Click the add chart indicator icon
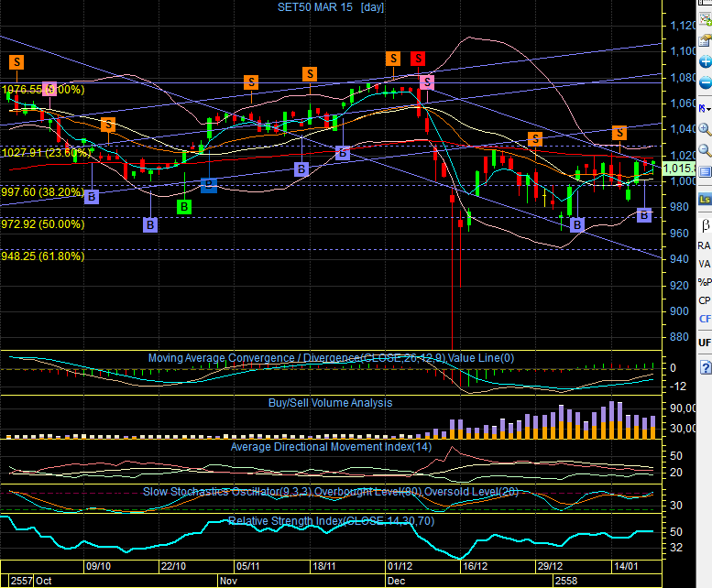 pyautogui.click(x=706, y=19)
